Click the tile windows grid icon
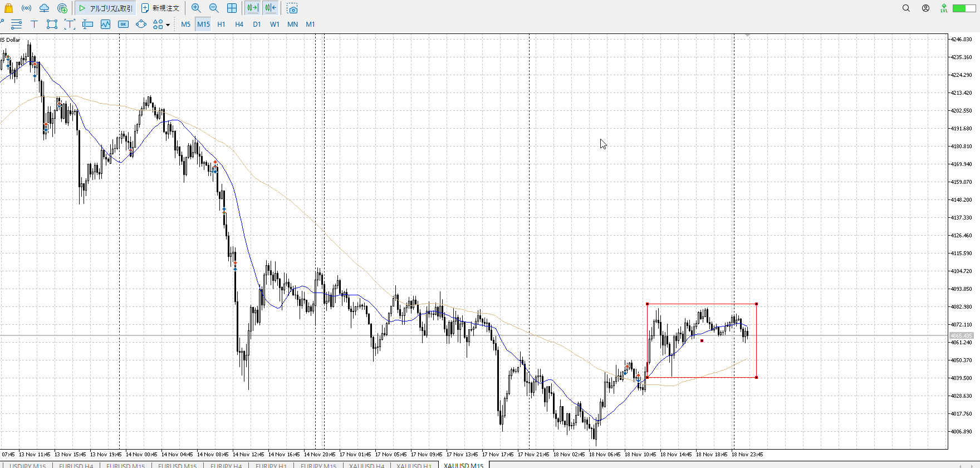This screenshot has height=468, width=980. click(232, 8)
